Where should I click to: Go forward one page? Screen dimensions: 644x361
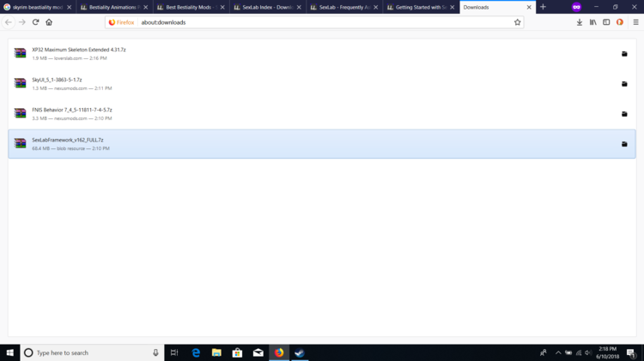(x=22, y=22)
